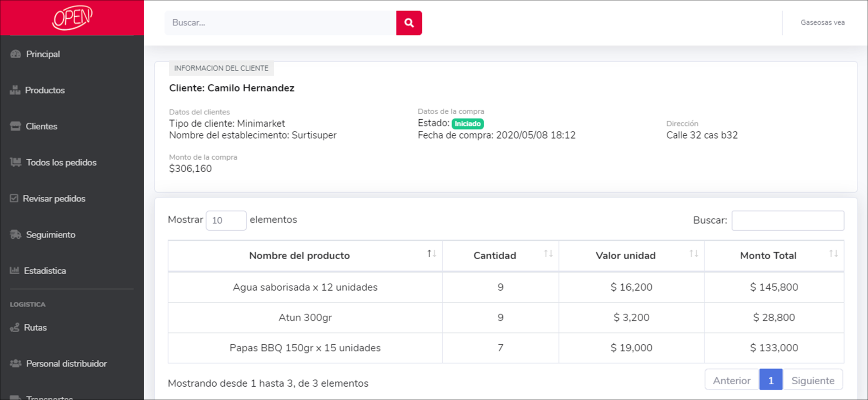Click the Personal distribuidor people icon
This screenshot has height=400, width=868.
pyautogui.click(x=16, y=363)
